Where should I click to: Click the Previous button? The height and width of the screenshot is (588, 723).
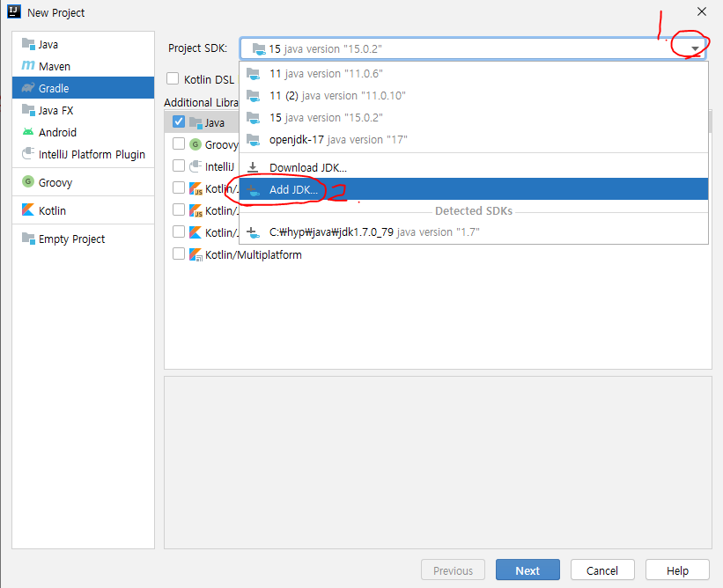(453, 570)
